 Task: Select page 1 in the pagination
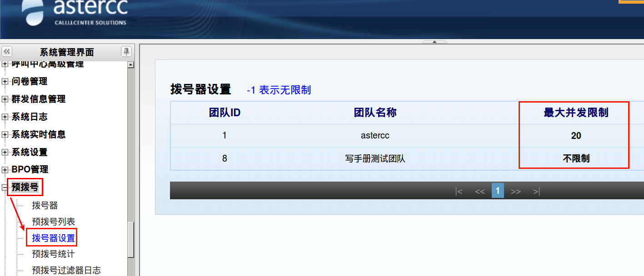[497, 191]
